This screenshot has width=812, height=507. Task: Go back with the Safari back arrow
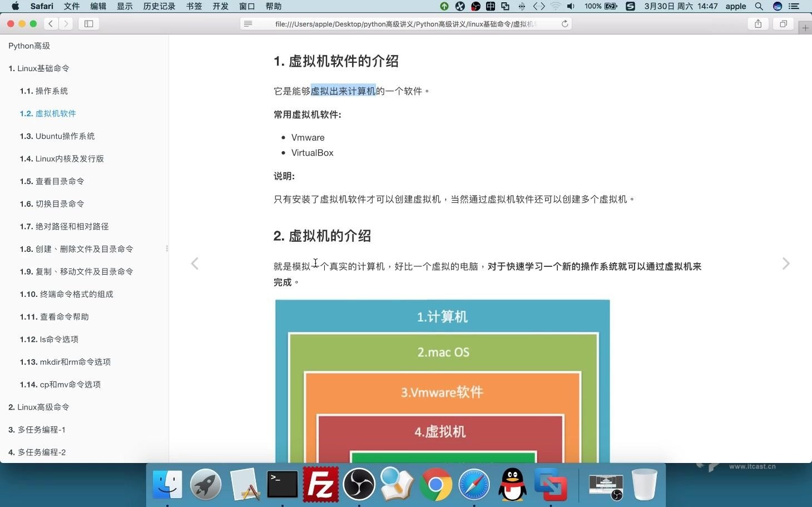click(51, 24)
